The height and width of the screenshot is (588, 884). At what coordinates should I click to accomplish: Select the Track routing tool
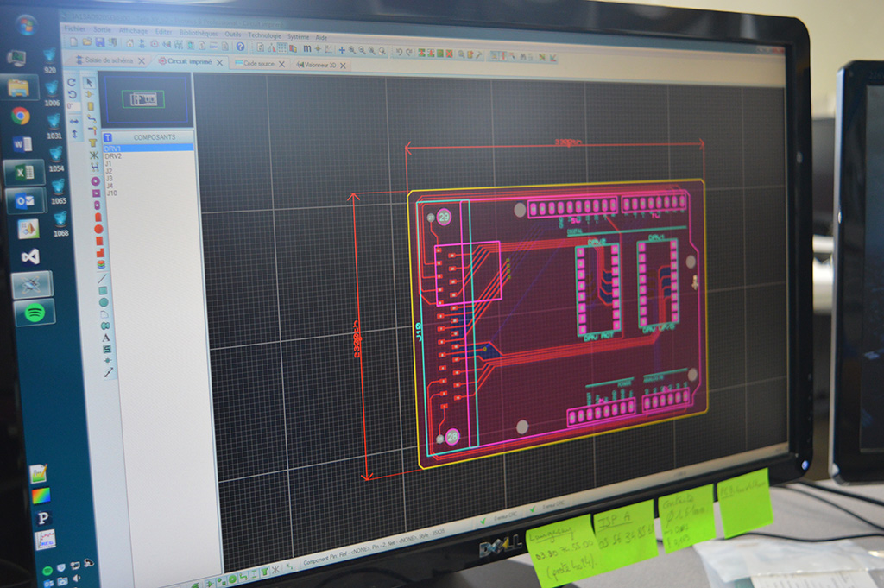pyautogui.click(x=92, y=117)
